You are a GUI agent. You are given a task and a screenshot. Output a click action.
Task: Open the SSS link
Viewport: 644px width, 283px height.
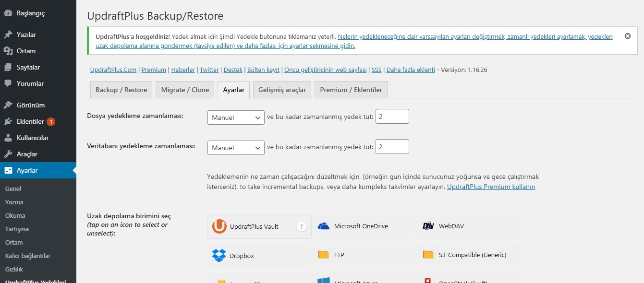(377, 70)
